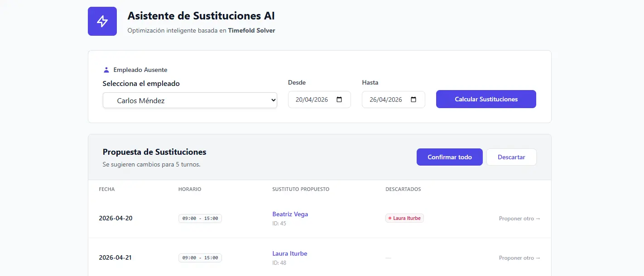Click the Selecciona el empleado label
Viewport: 644px width, 276px height.
tap(141, 84)
